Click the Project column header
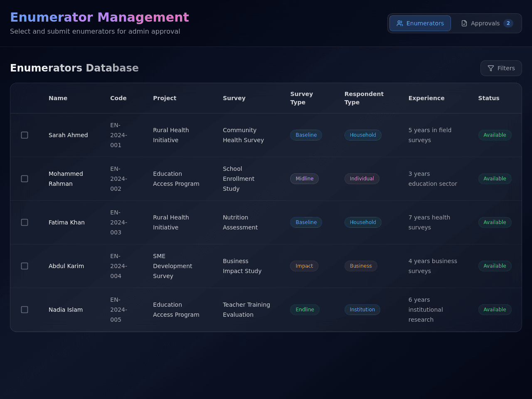The image size is (532, 399). coord(165,98)
